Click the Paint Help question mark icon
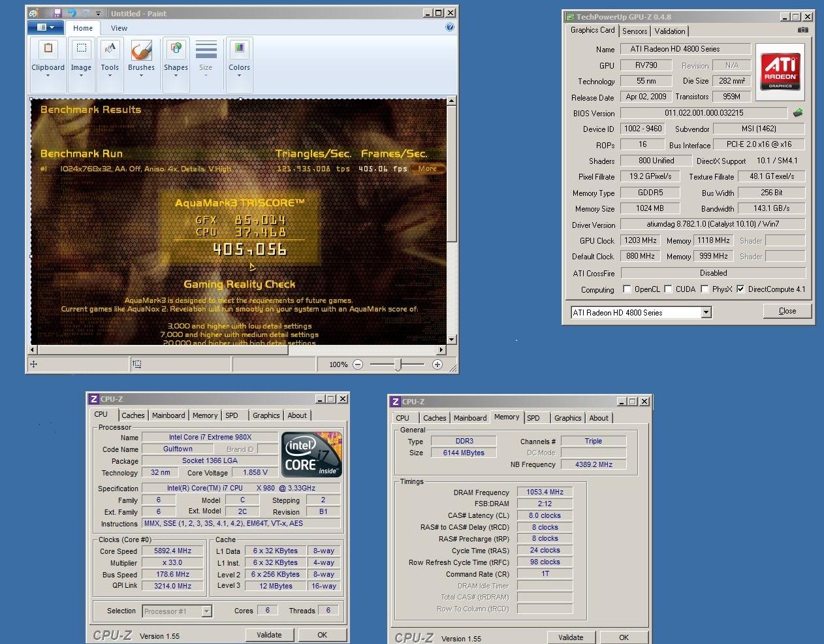Screen dimensions: 824x644 (x=450, y=27)
